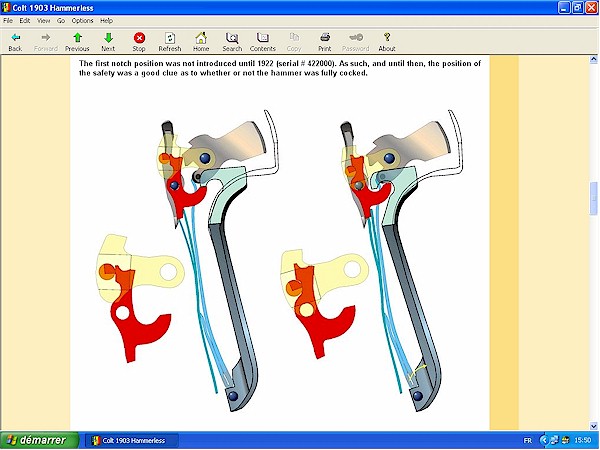Jump to Previous page with green up arrow
Image resolution: width=600 pixels, height=450 pixels.
click(x=77, y=41)
